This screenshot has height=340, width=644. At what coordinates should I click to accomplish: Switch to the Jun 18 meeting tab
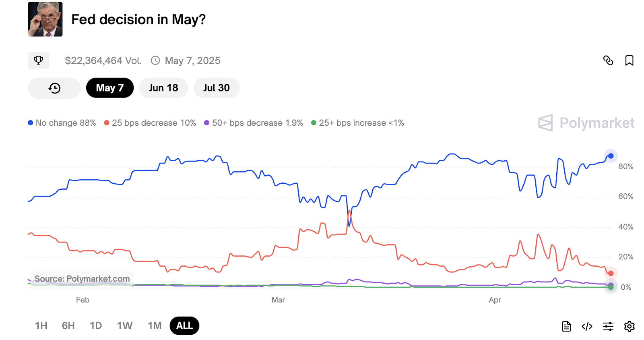pos(163,88)
